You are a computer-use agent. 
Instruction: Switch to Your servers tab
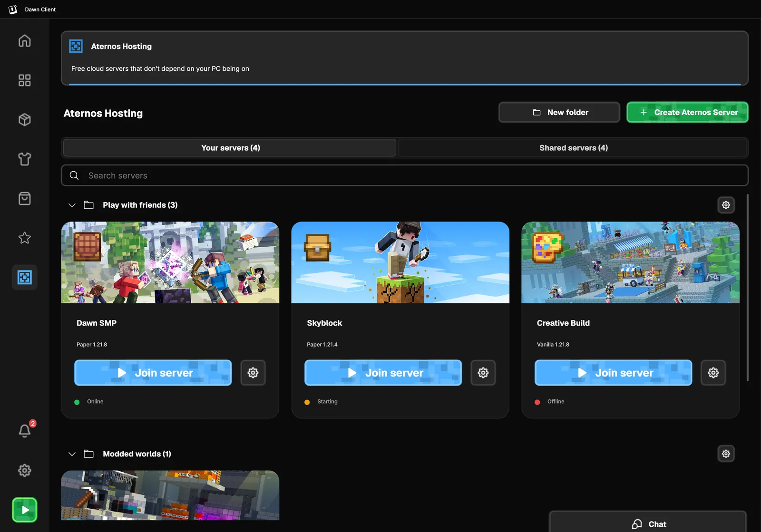[x=230, y=148]
